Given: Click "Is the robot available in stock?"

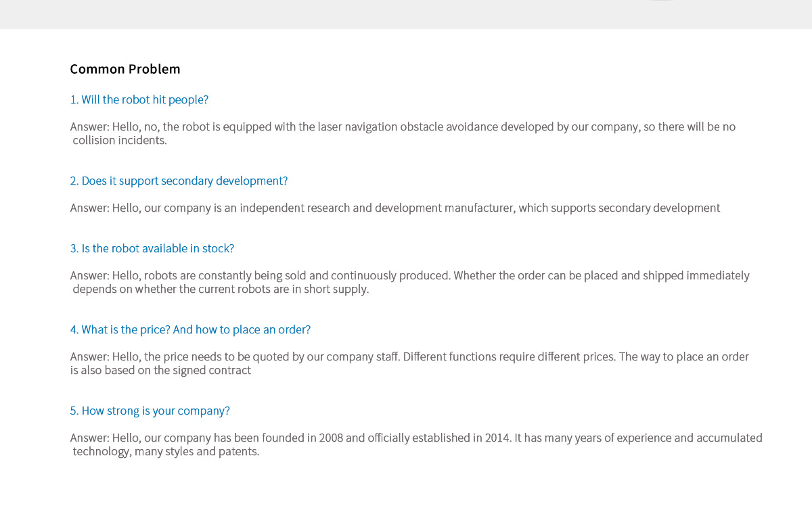Looking at the screenshot, I should pyautogui.click(x=152, y=249).
